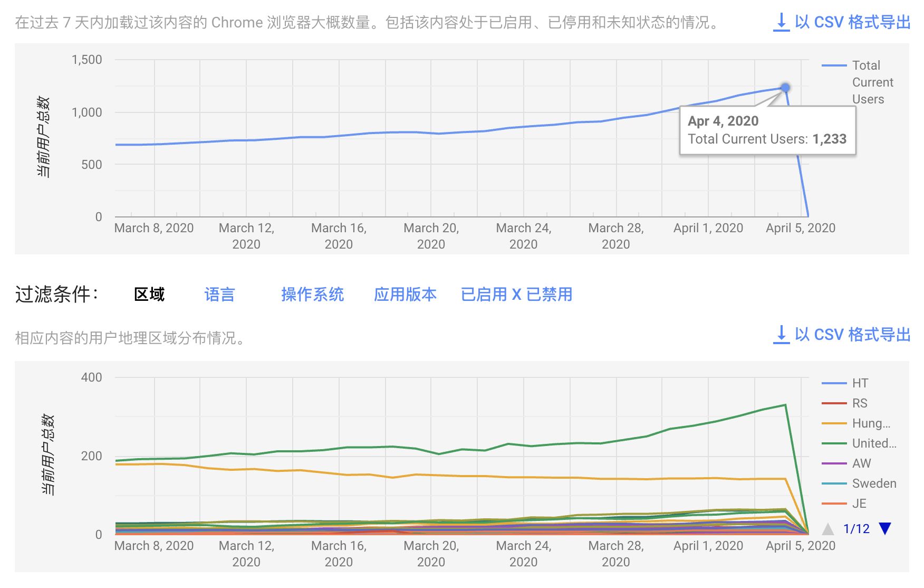This screenshot has width=924, height=588.
Task: Pick Sweden in the chart legend
Action: pyautogui.click(x=874, y=483)
